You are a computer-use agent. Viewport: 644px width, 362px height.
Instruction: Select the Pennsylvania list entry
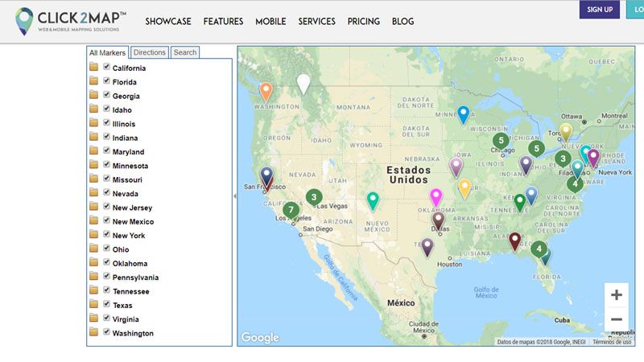pyautogui.click(x=135, y=278)
